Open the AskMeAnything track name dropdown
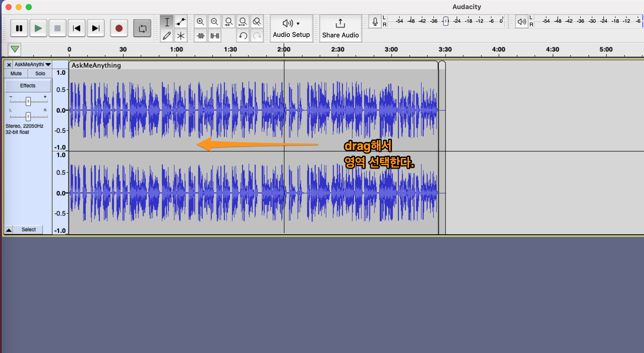Screen dimensions: 644x353 coord(32,64)
